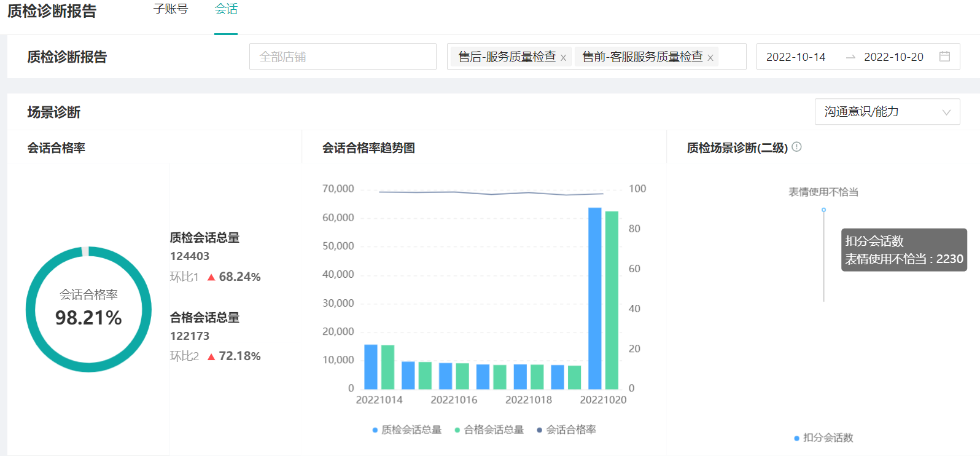This screenshot has height=456, width=980.
Task: Remove the 售前-客服服务质量检查 tag
Action: pyautogui.click(x=710, y=58)
